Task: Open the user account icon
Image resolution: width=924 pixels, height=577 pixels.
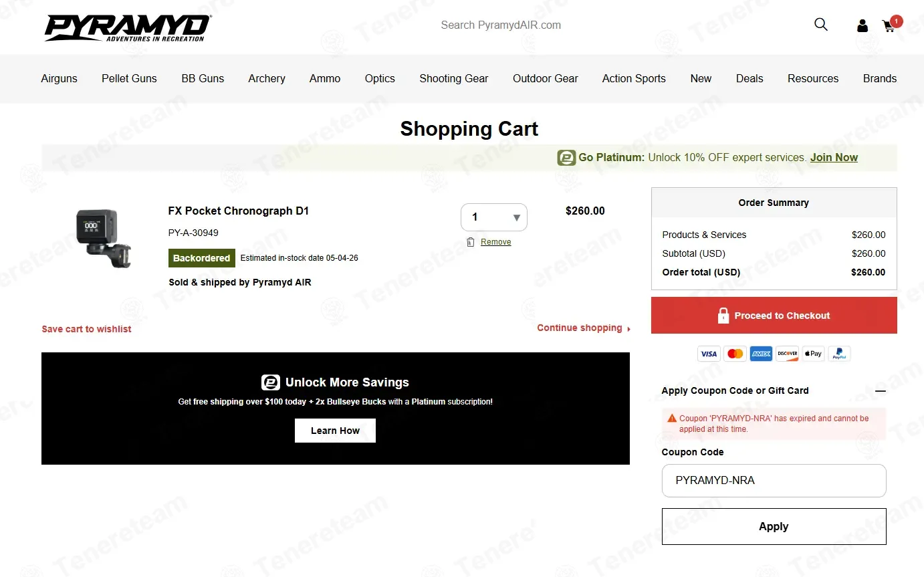Action: click(x=862, y=25)
